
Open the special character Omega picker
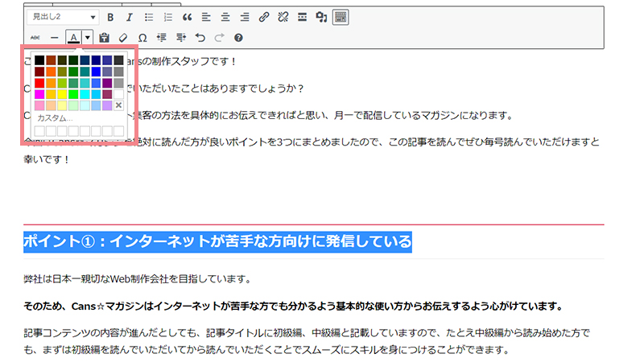[142, 37]
